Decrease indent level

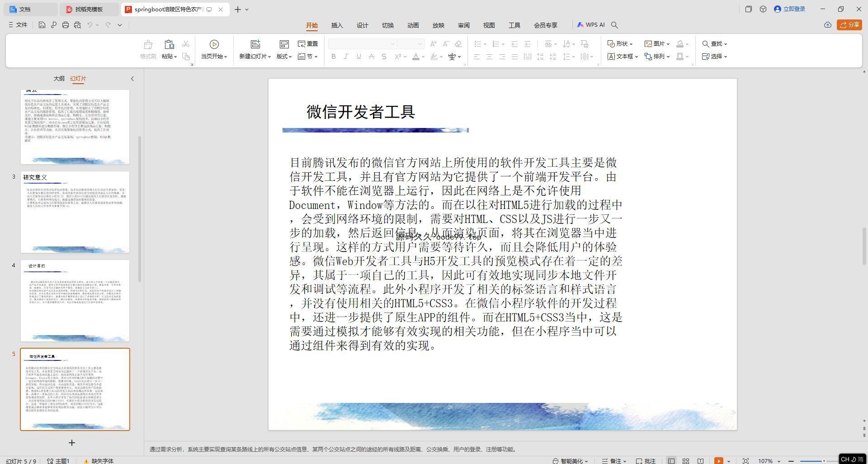[514, 44]
